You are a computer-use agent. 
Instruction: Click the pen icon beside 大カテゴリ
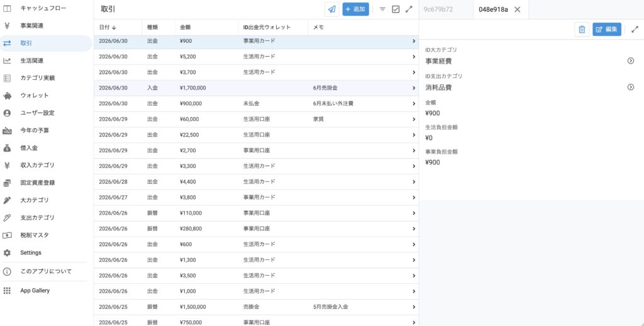tap(7, 200)
